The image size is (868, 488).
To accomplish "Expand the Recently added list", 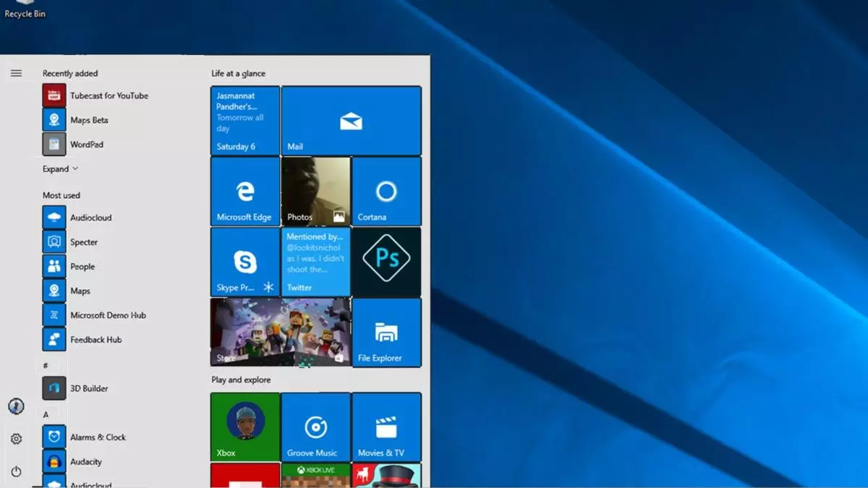I will (x=60, y=169).
